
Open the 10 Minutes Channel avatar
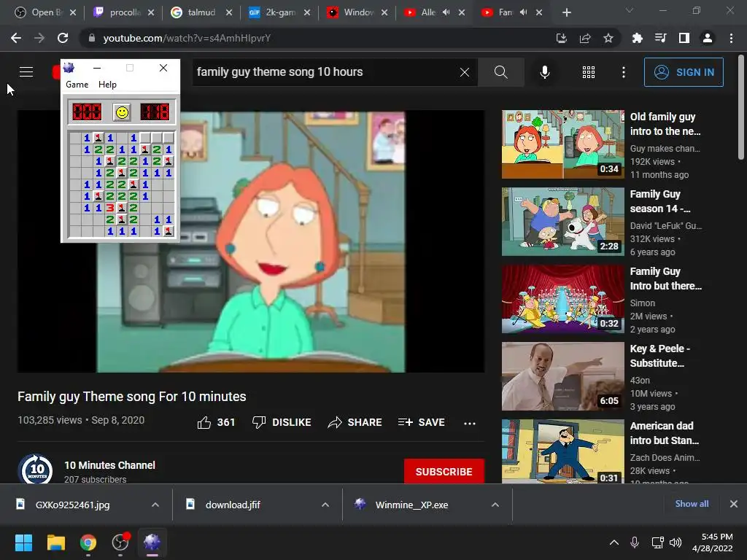pos(36,470)
